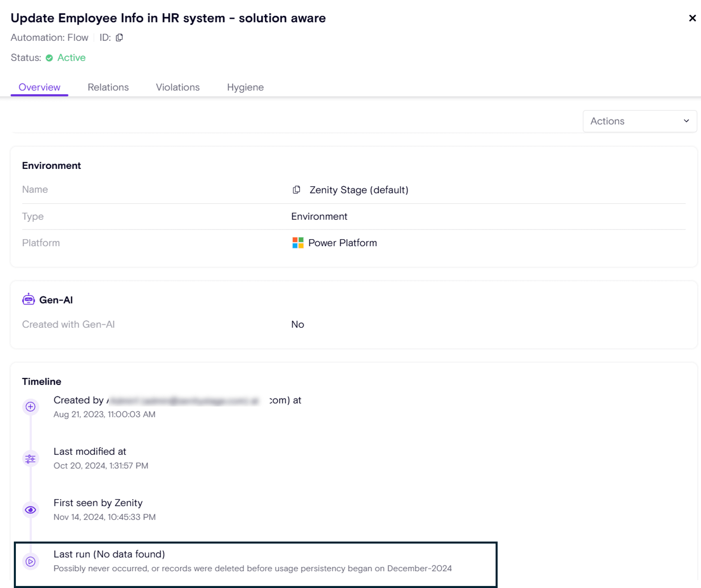This screenshot has width=701, height=588.
Task: Select the Last run play timeline icon
Action: [30, 562]
